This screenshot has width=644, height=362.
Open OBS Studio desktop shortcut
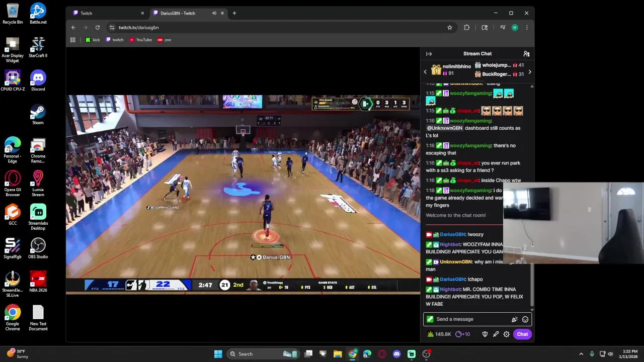(x=38, y=248)
